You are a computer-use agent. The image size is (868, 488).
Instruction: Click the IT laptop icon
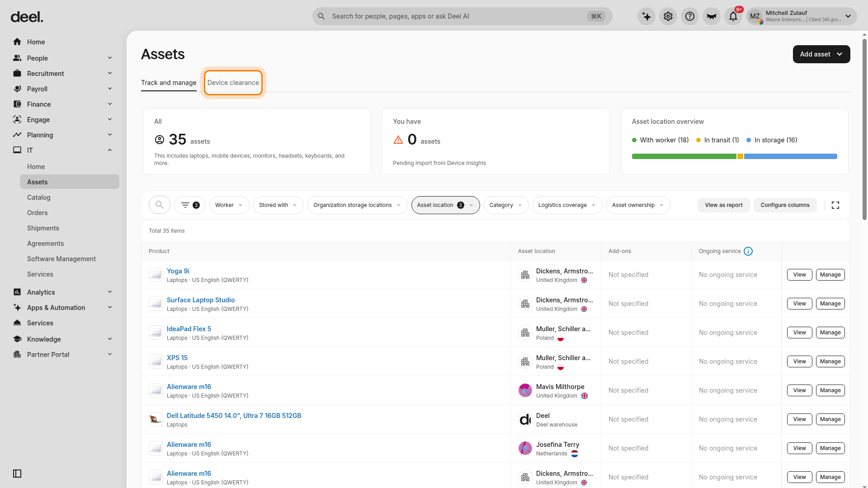point(17,150)
